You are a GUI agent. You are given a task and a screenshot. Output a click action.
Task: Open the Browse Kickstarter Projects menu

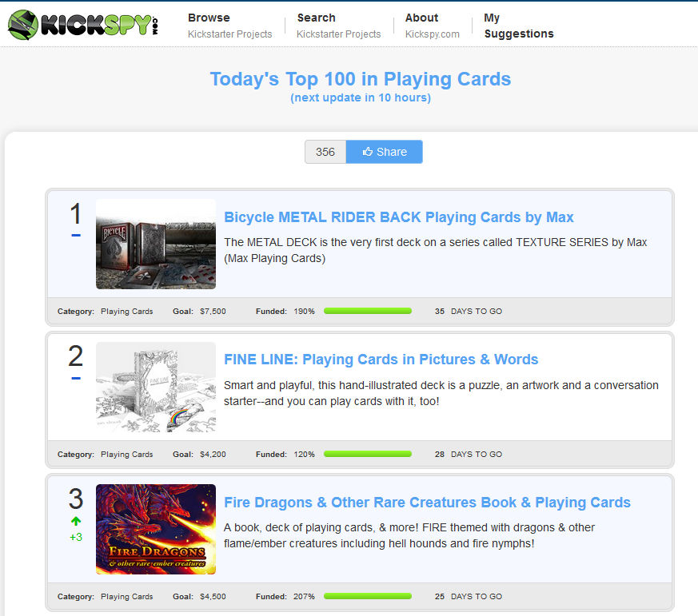point(229,26)
